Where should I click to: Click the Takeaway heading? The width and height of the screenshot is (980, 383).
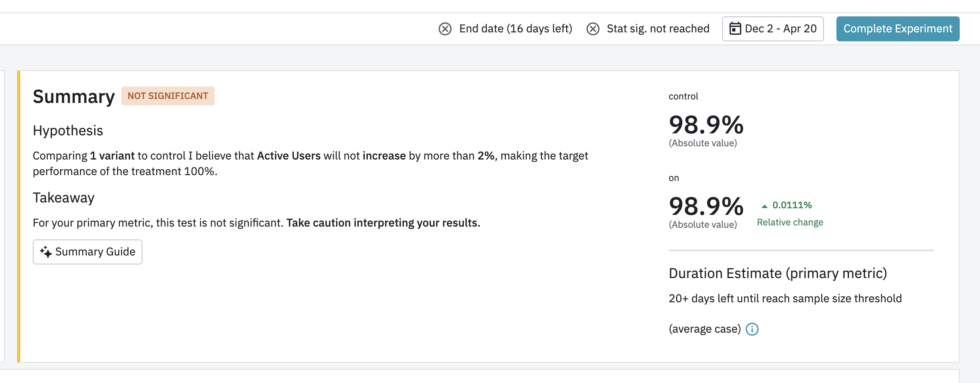tap(64, 198)
